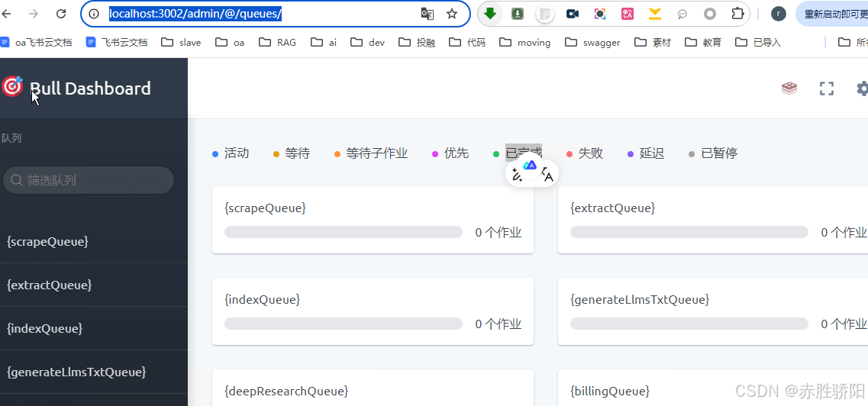Open the {indexQueue} card title
The image size is (868, 406).
pyautogui.click(x=263, y=299)
